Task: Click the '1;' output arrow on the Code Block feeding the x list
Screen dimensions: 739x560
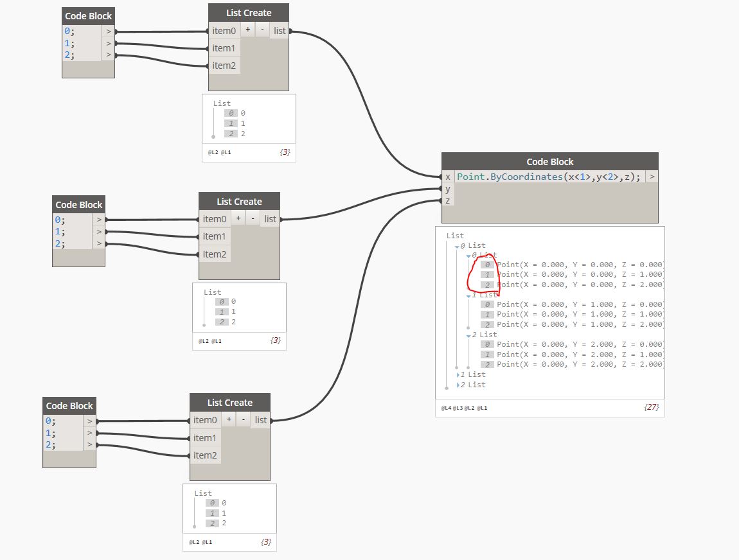Action: click(x=109, y=43)
